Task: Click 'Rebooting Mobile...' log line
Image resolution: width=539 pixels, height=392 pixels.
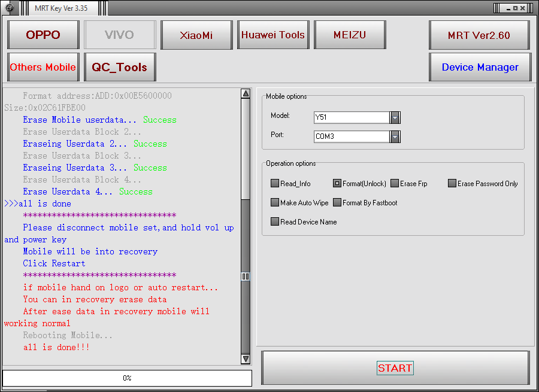Action: (68, 335)
